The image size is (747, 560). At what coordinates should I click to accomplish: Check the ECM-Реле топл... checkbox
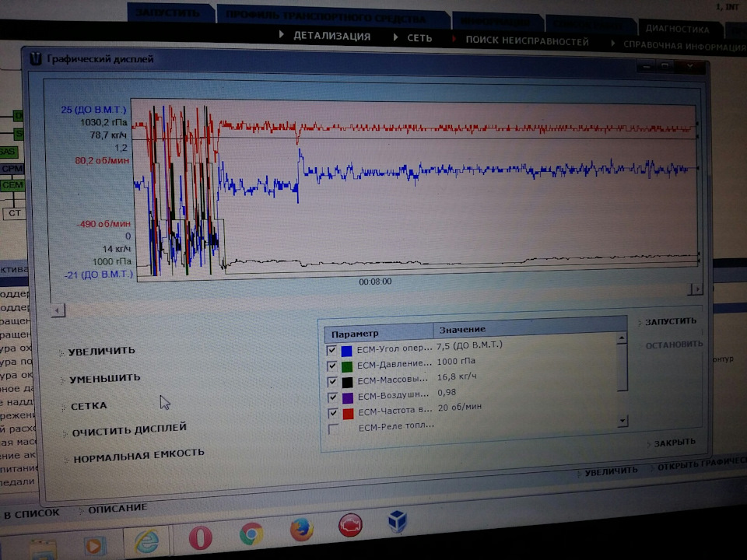334,429
